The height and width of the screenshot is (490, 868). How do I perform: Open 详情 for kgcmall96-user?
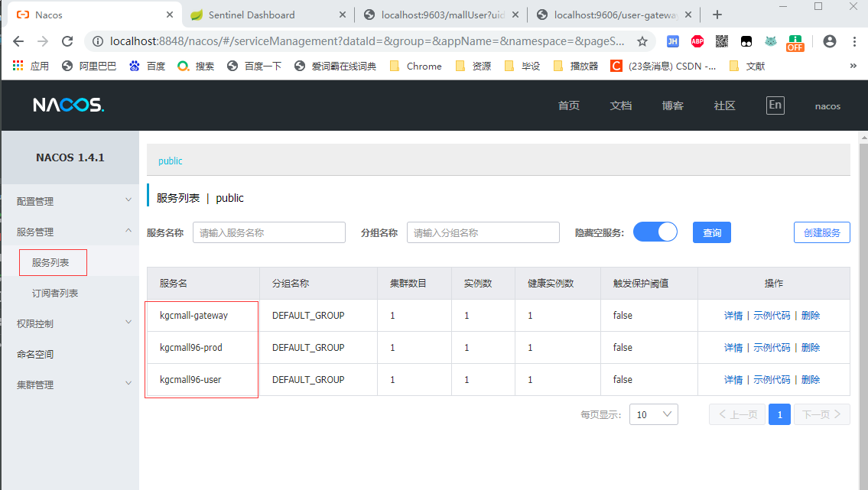click(733, 379)
